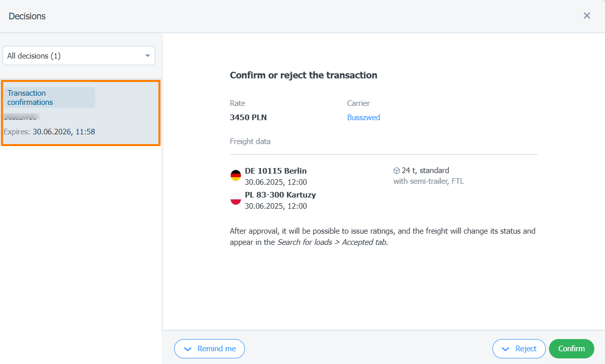Click the DE 10115 Berlin loading location
The height and width of the screenshot is (364, 605).
(x=276, y=171)
